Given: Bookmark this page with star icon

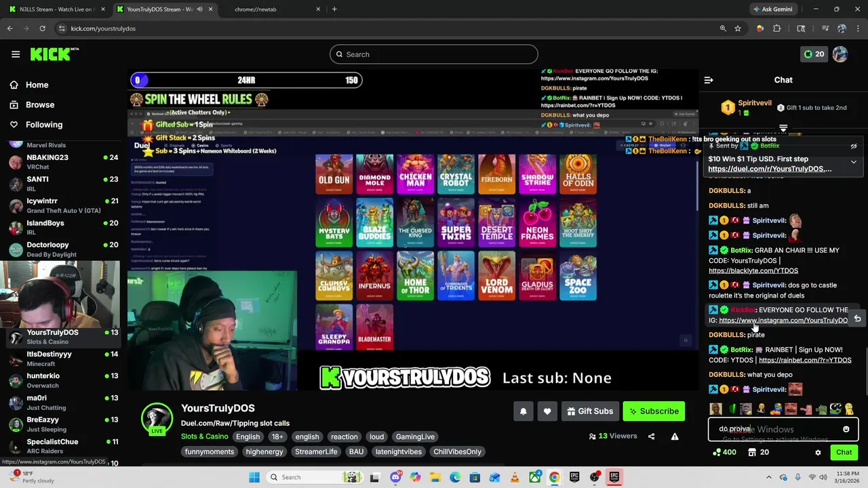Looking at the screenshot, I should click(738, 28).
